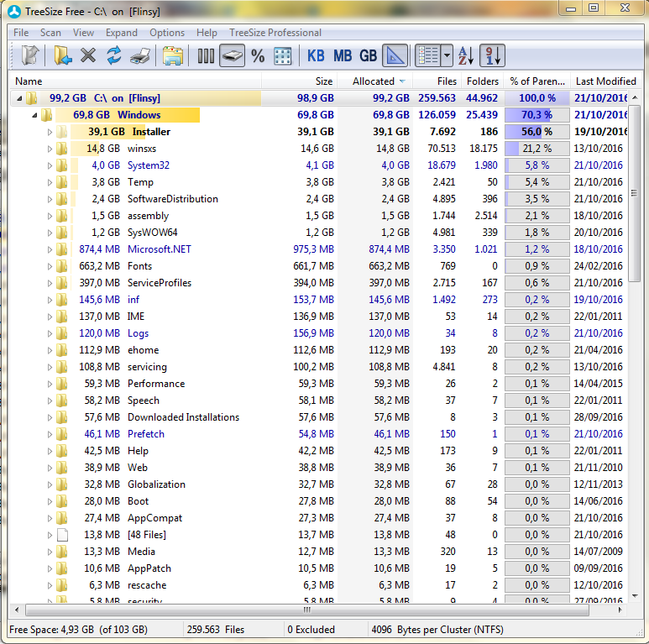Select the rescache folder

pyautogui.click(x=147, y=585)
